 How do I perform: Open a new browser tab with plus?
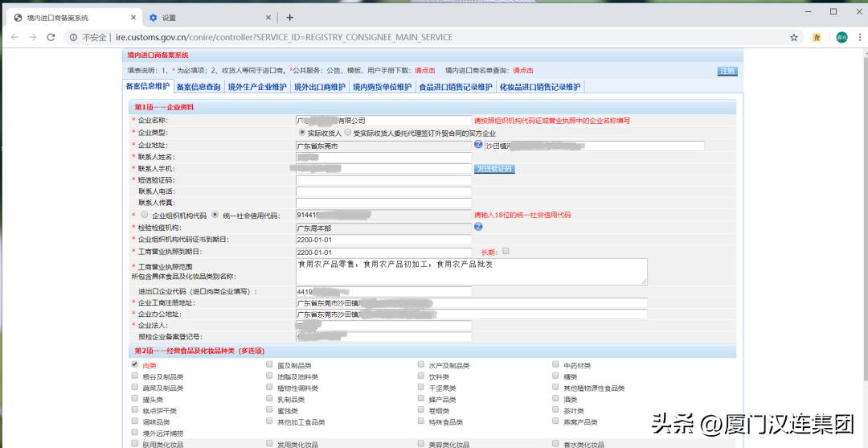point(289,18)
